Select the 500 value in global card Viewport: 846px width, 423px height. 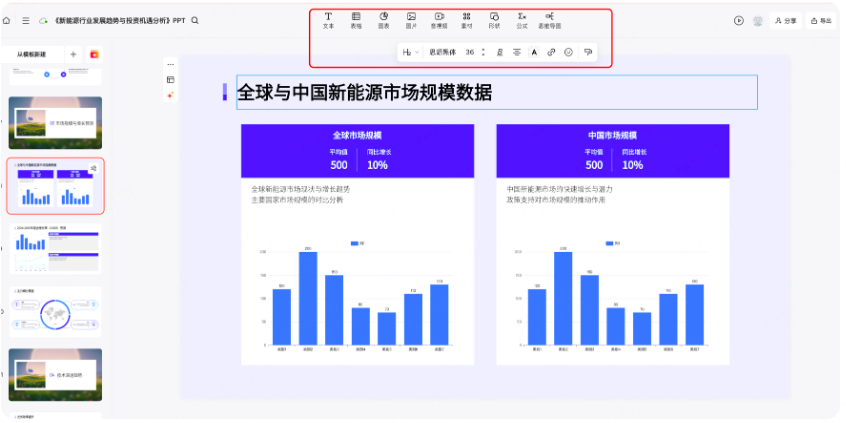click(339, 165)
